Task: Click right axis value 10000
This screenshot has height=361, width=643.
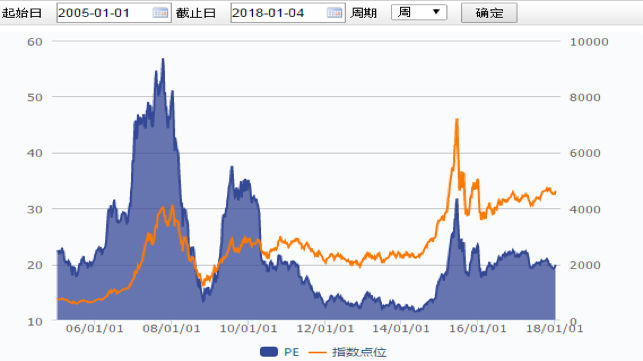Action: point(589,42)
